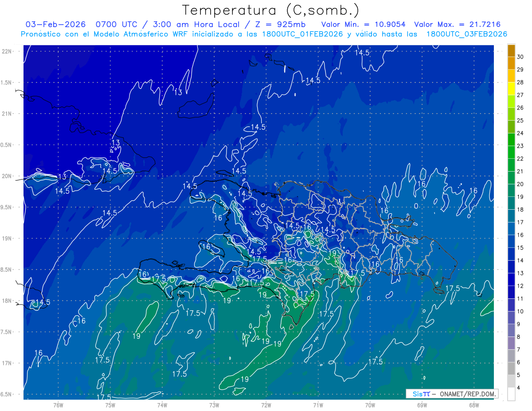Click the colorbar label "6"

(519, 362)
